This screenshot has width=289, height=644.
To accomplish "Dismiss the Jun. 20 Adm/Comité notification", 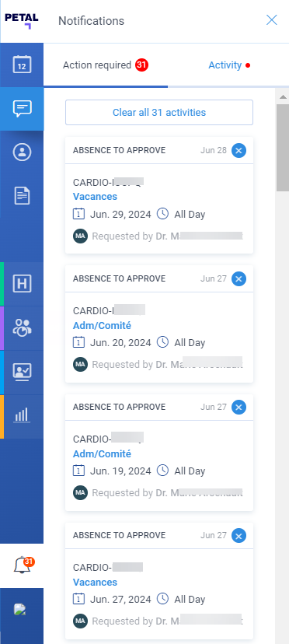I will click(x=239, y=279).
